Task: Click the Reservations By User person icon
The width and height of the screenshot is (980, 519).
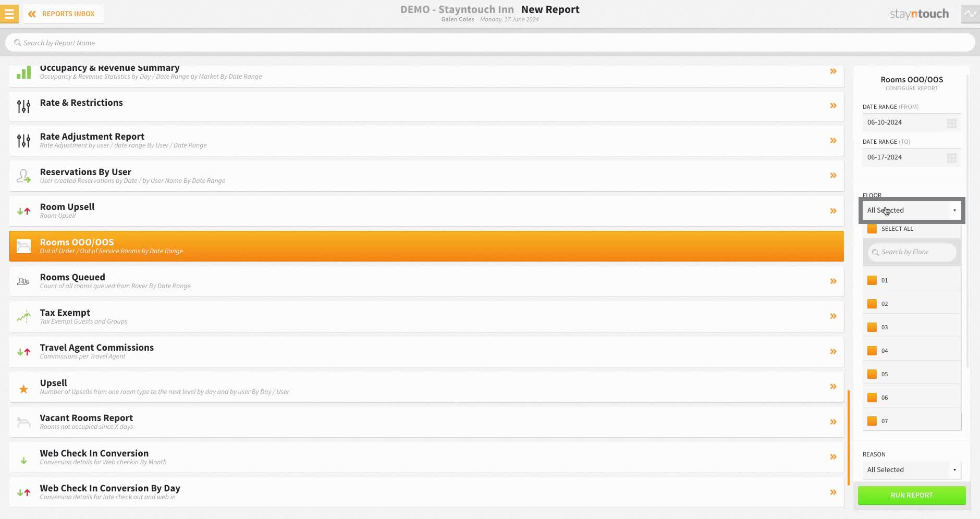Action: (23, 176)
